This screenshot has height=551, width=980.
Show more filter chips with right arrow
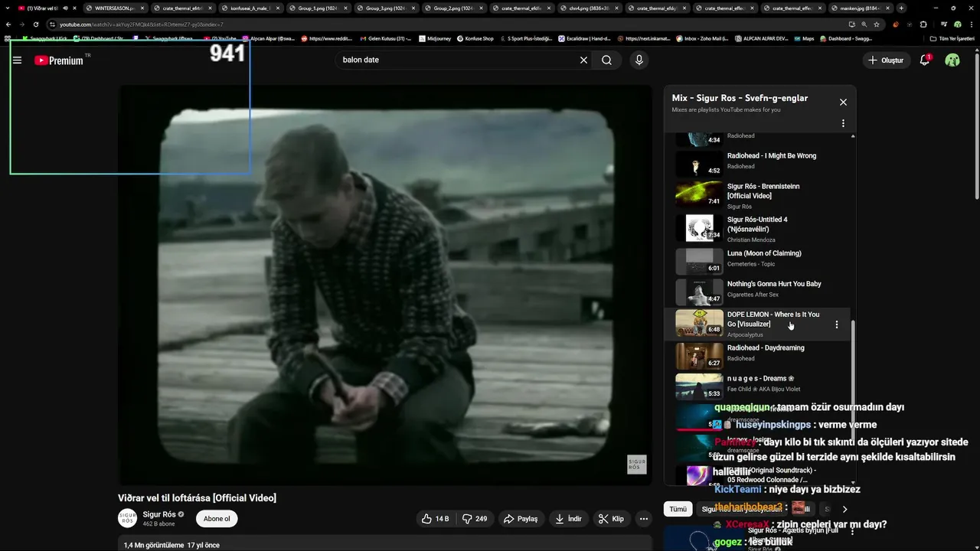click(x=844, y=509)
